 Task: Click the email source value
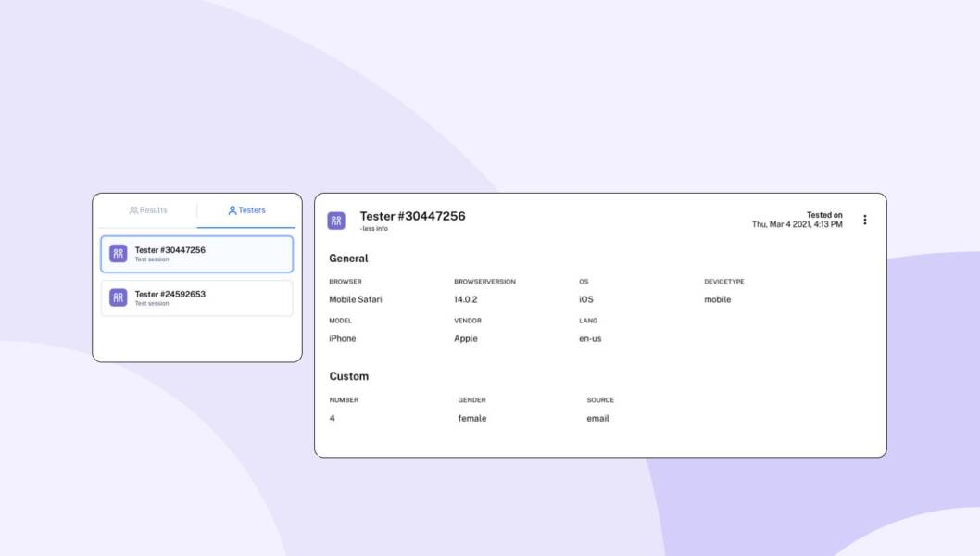click(x=597, y=419)
